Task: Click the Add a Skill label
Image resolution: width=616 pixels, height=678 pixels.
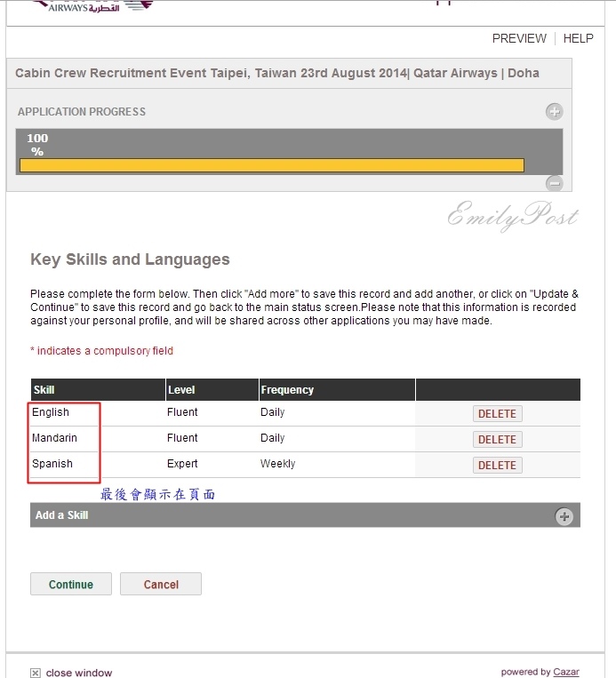Action: click(x=62, y=515)
